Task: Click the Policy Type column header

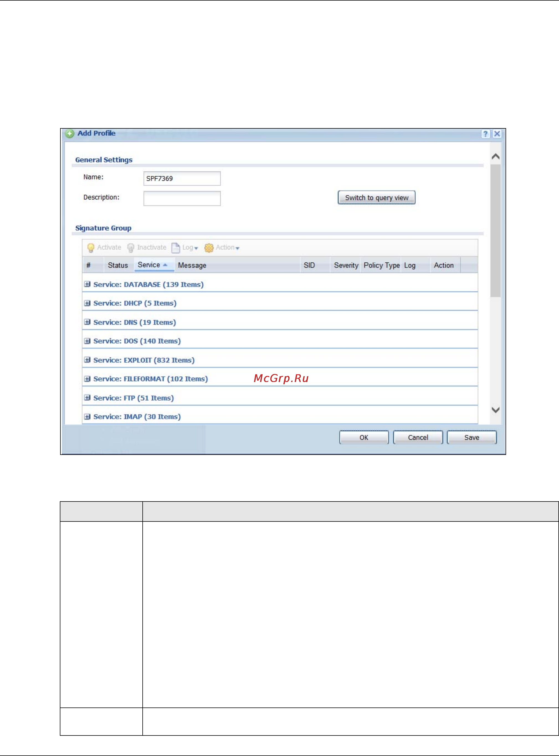Action: pos(381,265)
